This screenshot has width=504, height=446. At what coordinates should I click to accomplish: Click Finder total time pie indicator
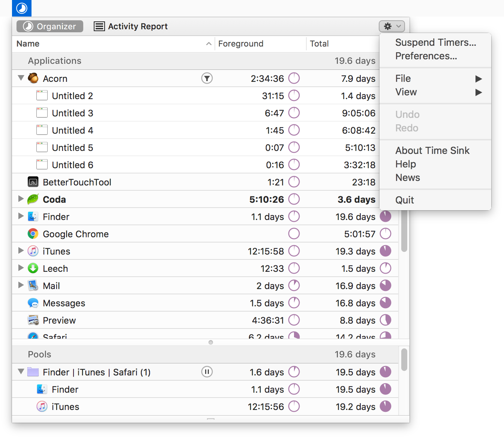coord(385,216)
